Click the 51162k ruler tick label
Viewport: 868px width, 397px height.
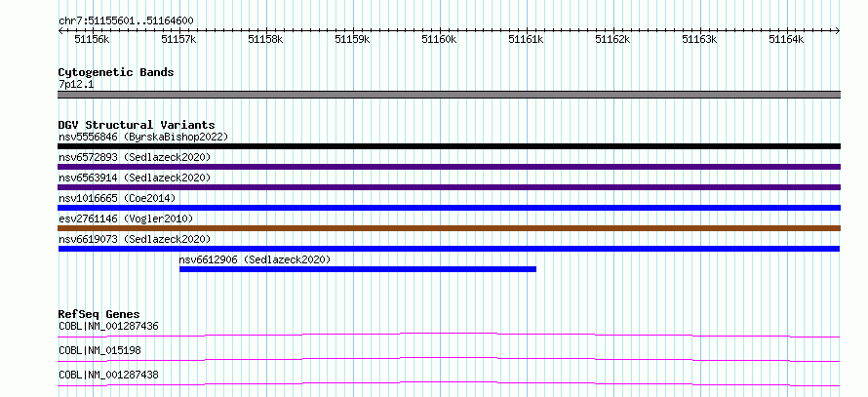[x=613, y=39]
